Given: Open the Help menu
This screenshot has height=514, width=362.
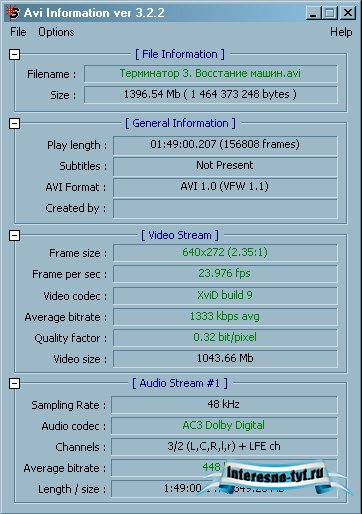Looking at the screenshot, I should click(341, 32).
